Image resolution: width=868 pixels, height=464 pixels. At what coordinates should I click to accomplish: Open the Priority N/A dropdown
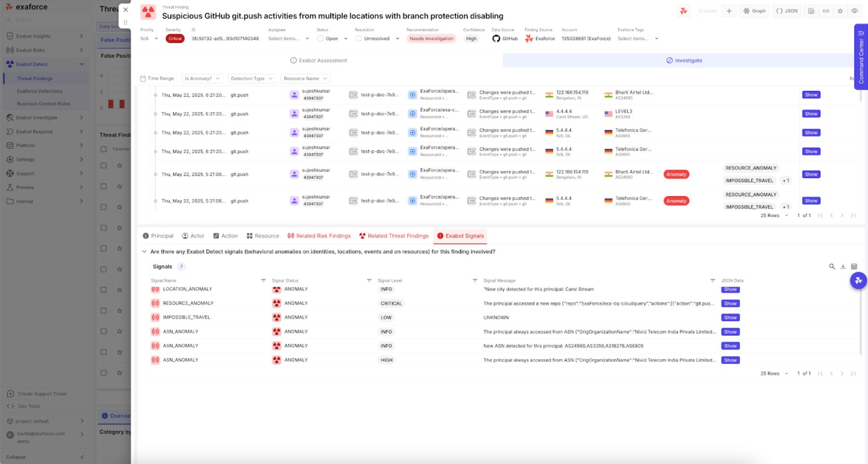149,39
